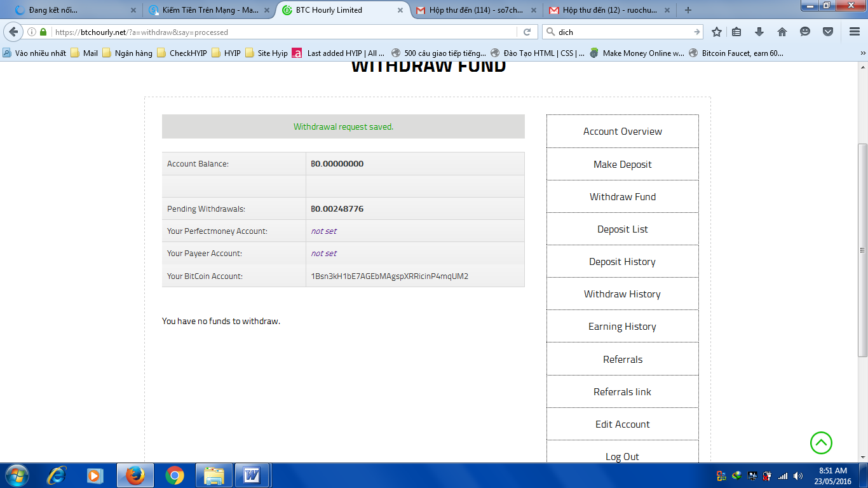Click the green scroll-to-top circle arrow

point(821,443)
